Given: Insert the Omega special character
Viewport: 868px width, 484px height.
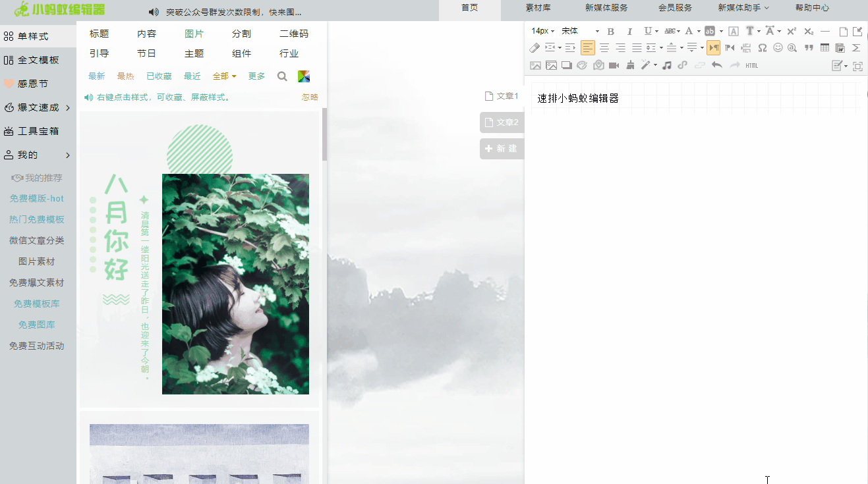Looking at the screenshot, I should [763, 47].
